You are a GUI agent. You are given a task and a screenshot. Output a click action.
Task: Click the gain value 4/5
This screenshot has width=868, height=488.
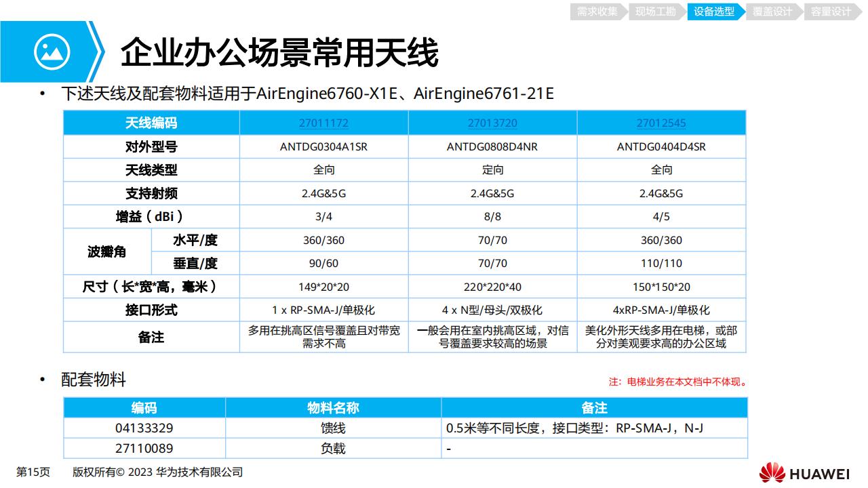click(x=661, y=217)
